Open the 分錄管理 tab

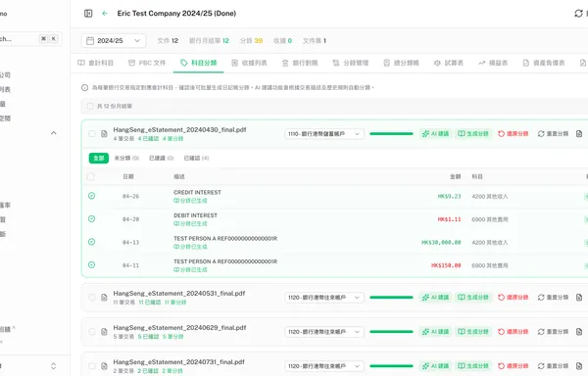click(x=351, y=63)
